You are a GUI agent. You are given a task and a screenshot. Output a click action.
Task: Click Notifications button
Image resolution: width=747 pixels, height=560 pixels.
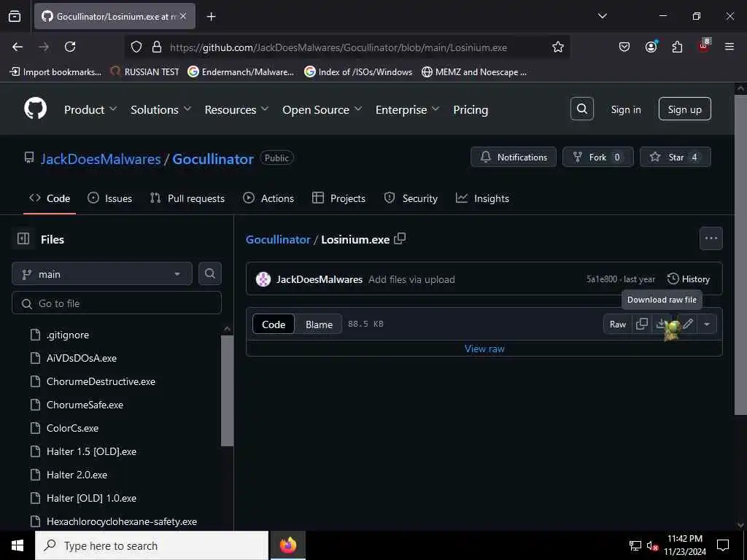513,157
